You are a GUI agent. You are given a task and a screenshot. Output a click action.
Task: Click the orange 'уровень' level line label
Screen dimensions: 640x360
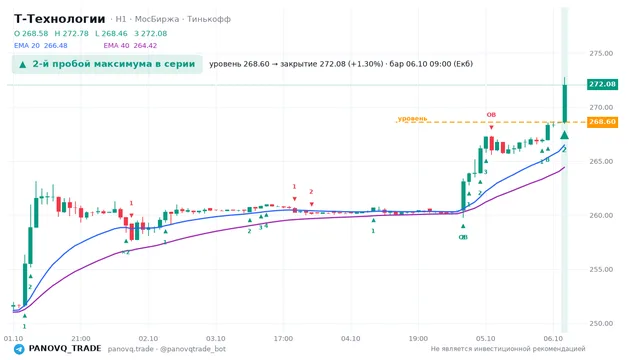[x=412, y=118]
